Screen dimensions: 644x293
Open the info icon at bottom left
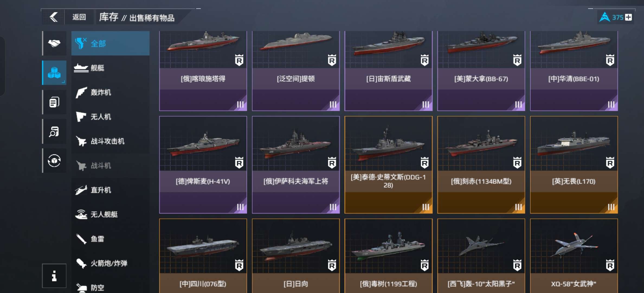pos(54,276)
